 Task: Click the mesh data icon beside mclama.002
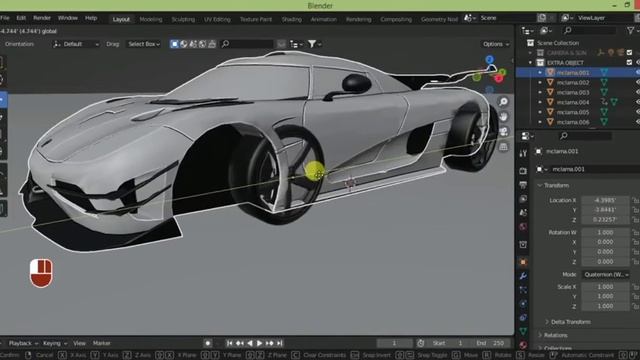[604, 82]
